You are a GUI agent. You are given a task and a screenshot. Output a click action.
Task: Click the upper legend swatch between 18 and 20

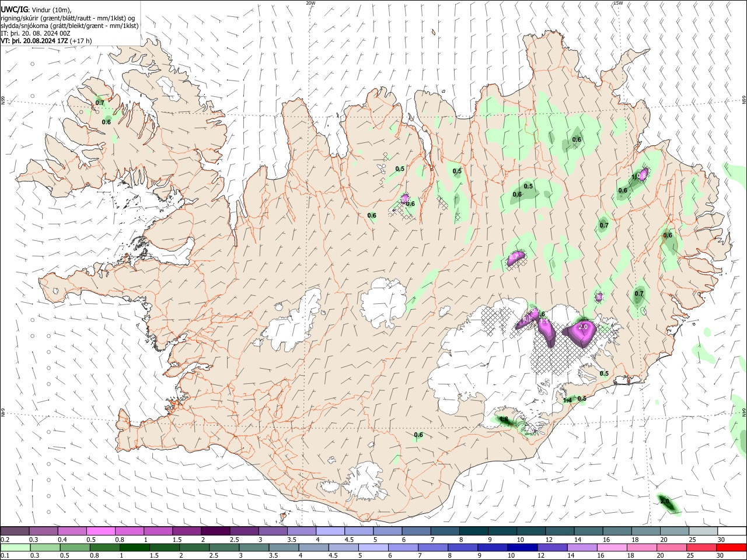646,531
